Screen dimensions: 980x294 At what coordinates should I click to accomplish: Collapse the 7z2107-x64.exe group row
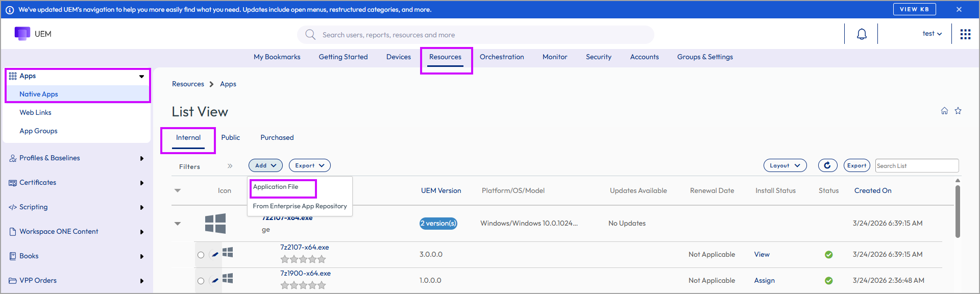[x=178, y=224]
